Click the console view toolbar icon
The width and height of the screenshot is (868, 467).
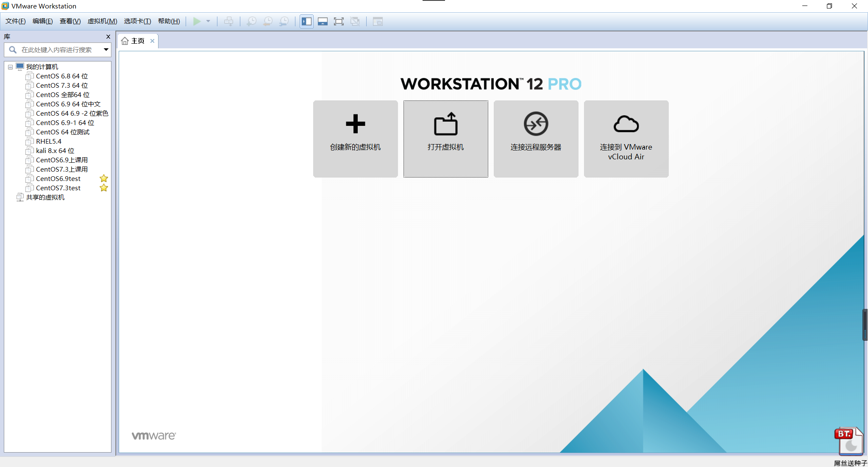[378, 21]
